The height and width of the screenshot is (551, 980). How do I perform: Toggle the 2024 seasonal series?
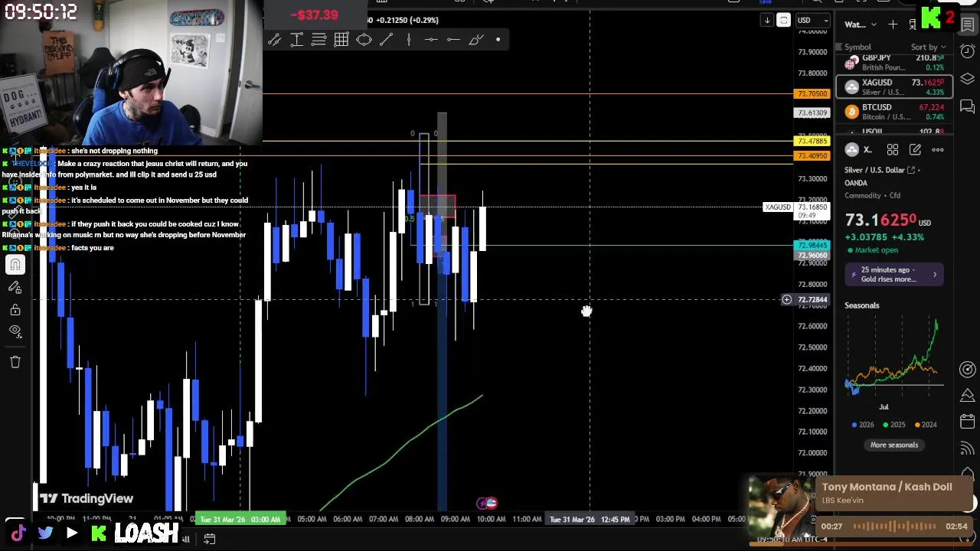[x=925, y=425]
